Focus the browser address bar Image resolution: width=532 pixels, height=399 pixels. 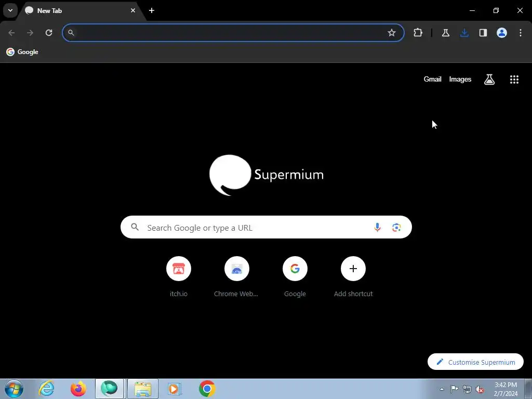pyautogui.click(x=233, y=33)
